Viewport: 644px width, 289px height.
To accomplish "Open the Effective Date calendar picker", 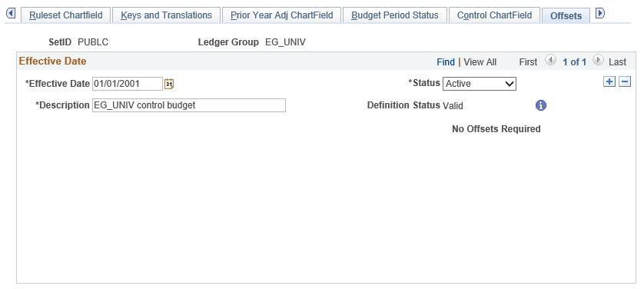I will (x=169, y=84).
